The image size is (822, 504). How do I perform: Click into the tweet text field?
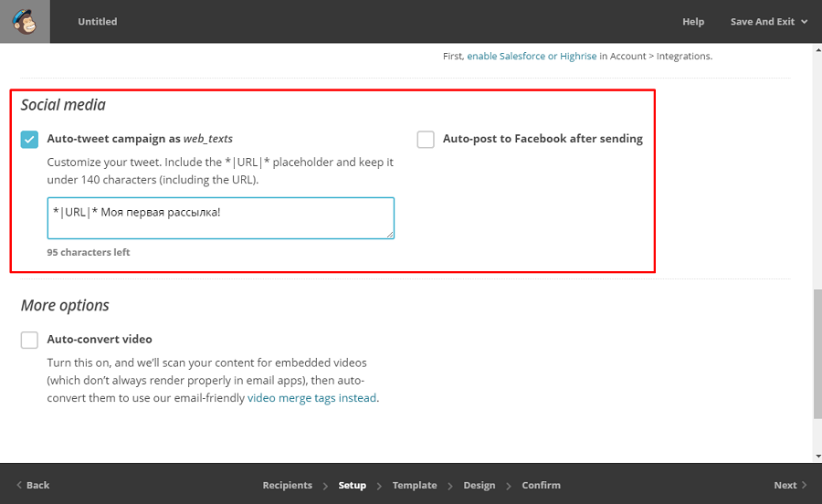pos(220,218)
